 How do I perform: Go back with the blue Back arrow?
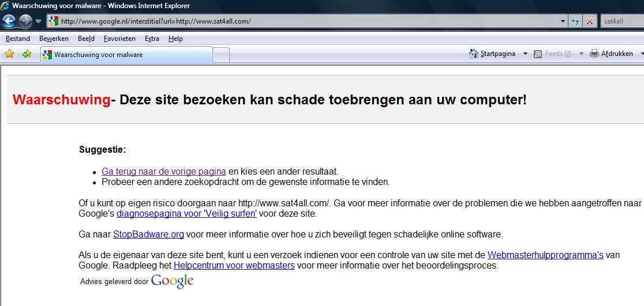(x=9, y=21)
